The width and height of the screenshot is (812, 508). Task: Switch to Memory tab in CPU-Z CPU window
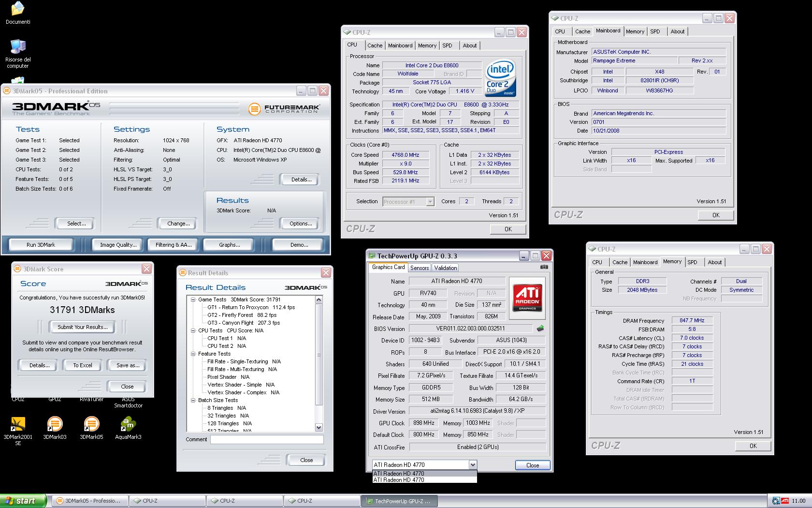[x=427, y=45]
